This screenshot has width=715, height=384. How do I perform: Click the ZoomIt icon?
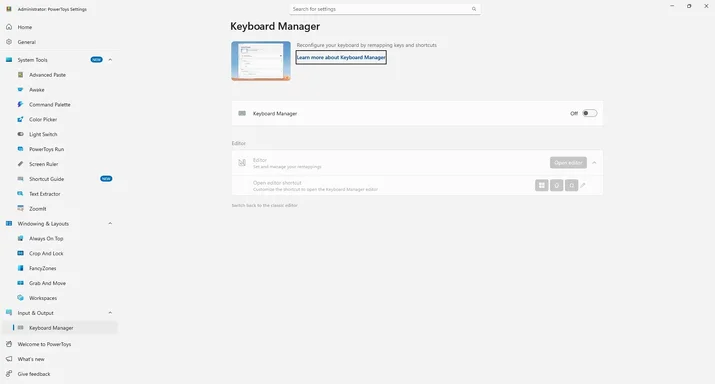coord(21,208)
